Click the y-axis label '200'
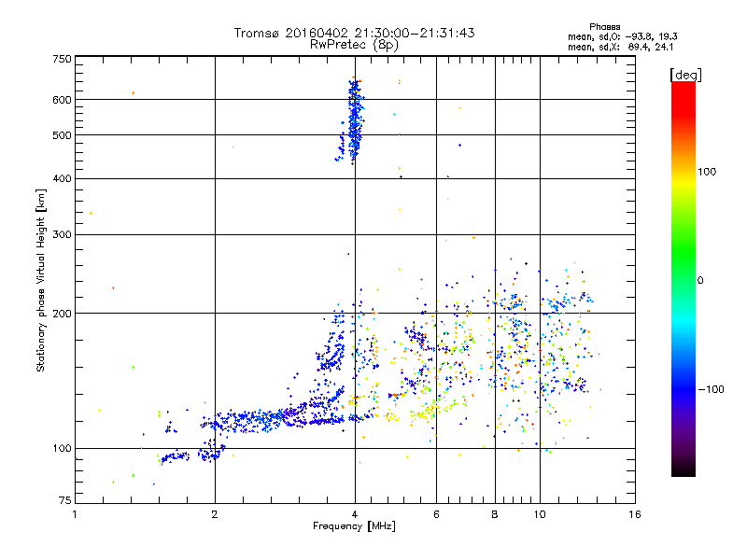The height and width of the screenshot is (560, 747). 62,314
